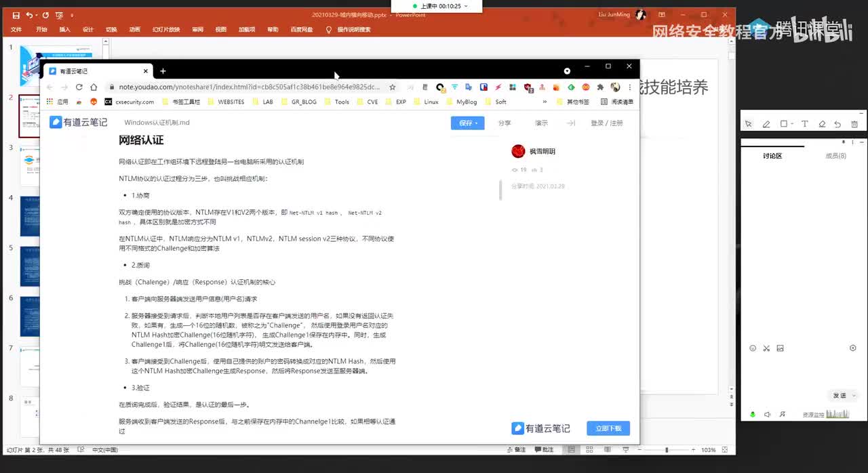
Task: Select the pointer tool in annotation bar
Action: (749, 124)
